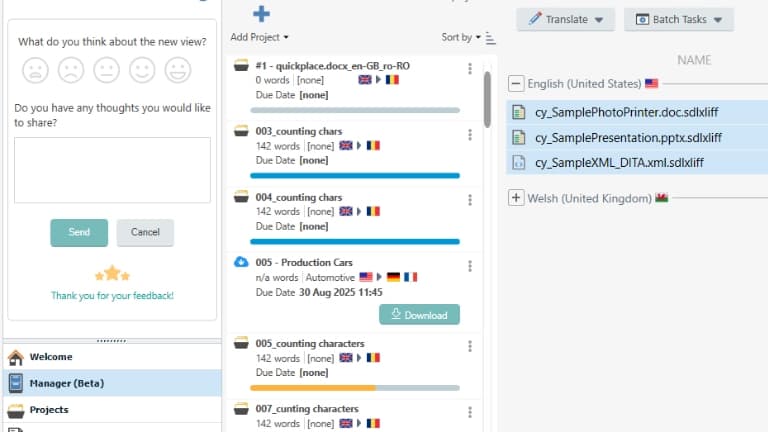Open options menu for #1 quickplace.docx project
This screenshot has width=768, height=432.
[470, 69]
